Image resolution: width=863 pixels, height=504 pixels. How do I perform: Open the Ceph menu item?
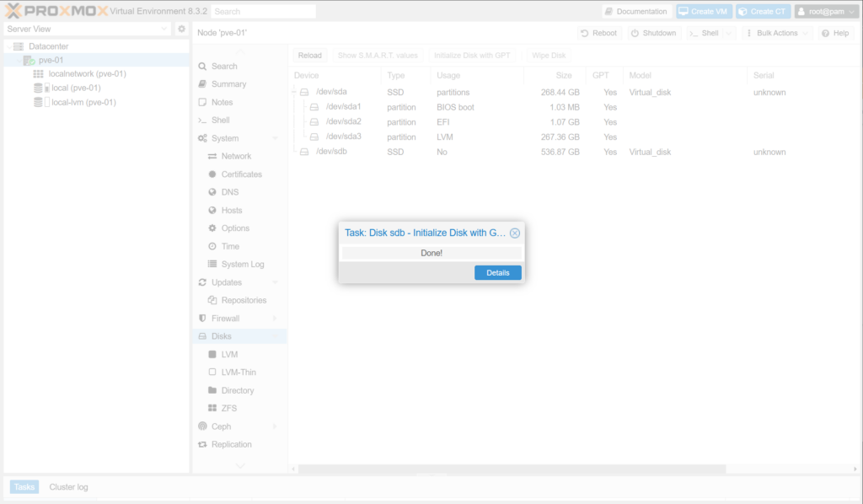pos(221,426)
